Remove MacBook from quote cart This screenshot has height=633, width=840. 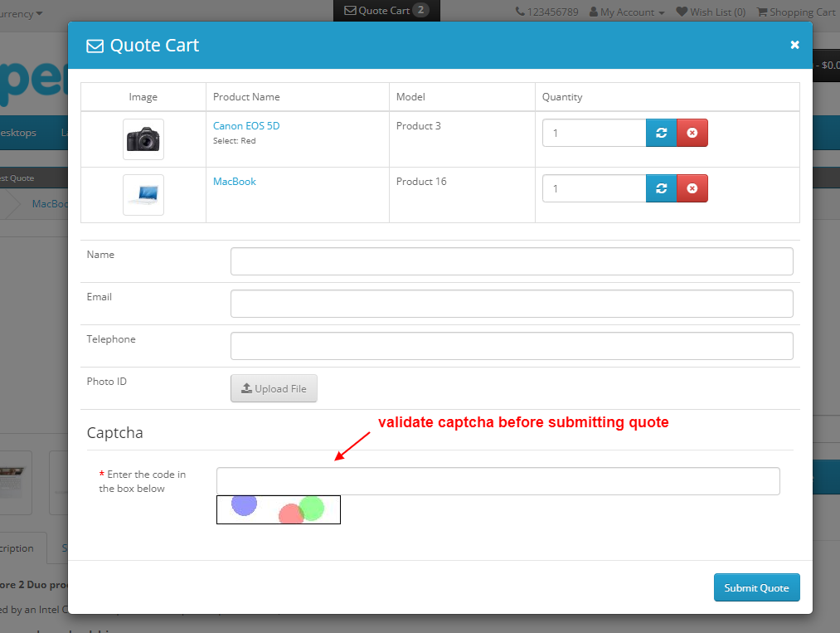(692, 188)
